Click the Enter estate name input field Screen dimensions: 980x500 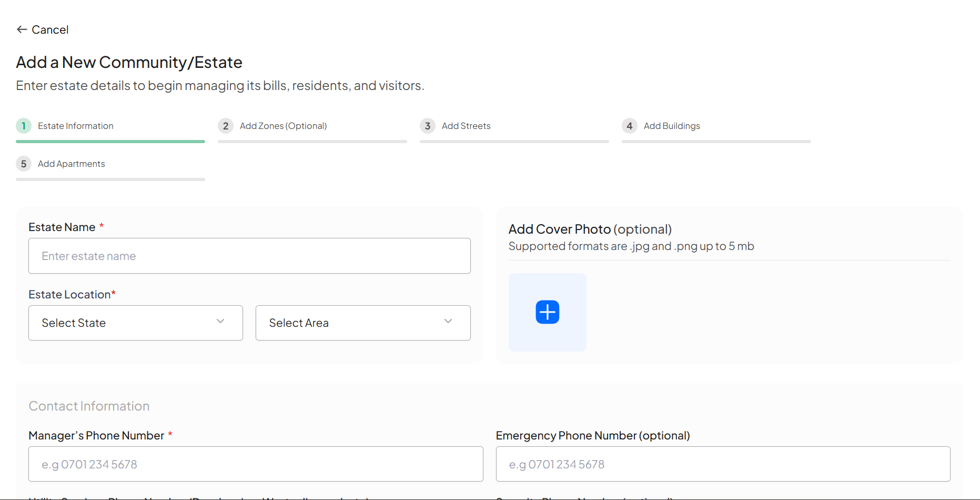249,256
